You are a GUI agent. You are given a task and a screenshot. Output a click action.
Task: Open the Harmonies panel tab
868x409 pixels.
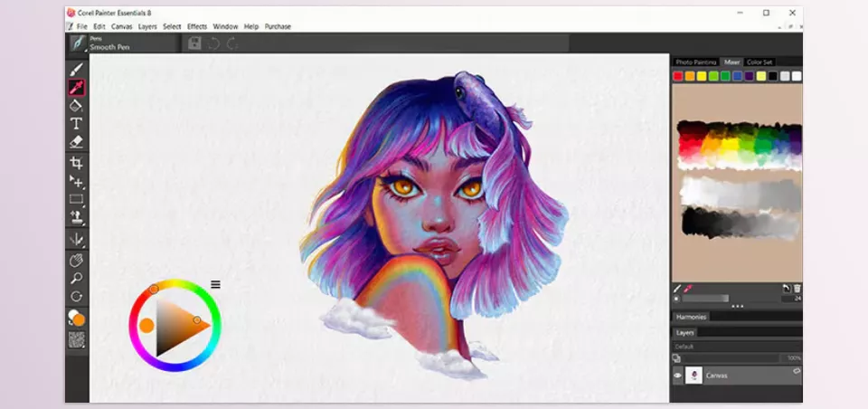(x=692, y=317)
